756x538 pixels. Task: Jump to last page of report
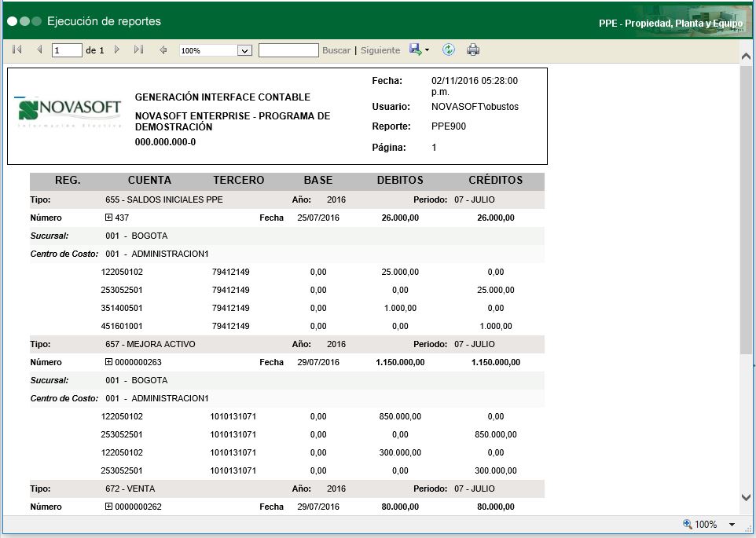[x=138, y=50]
